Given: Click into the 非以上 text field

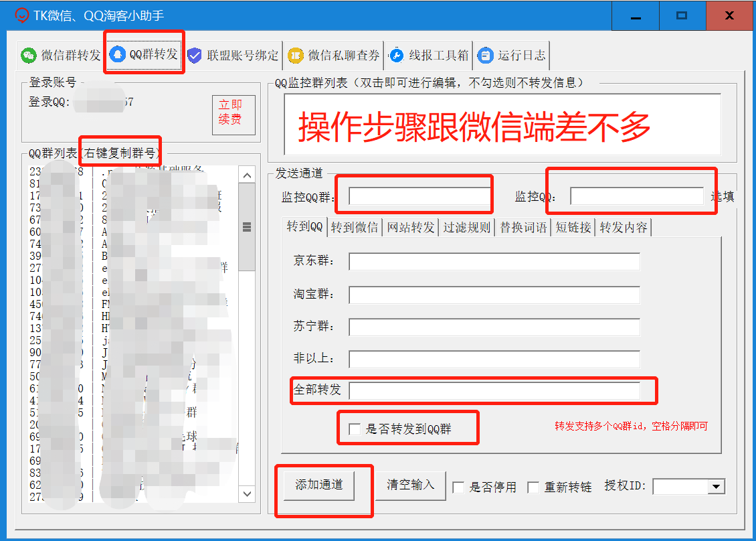Looking at the screenshot, I should pyautogui.click(x=494, y=360).
